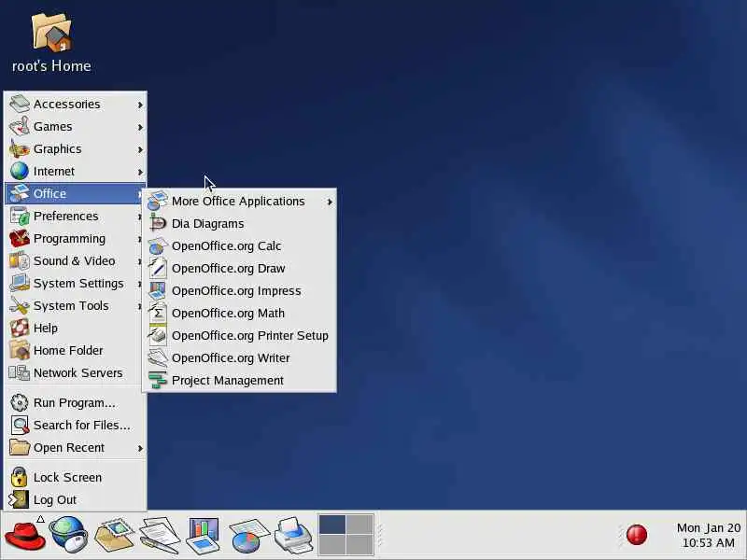Select Lock Screen in main menu

pos(76,477)
